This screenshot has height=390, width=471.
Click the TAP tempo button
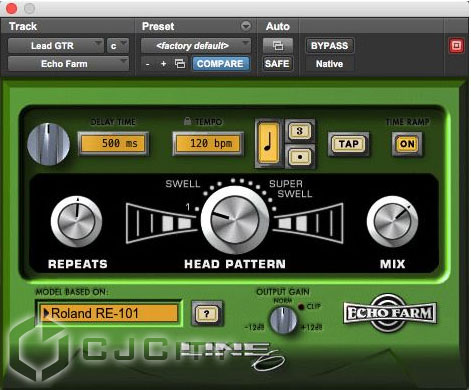[x=349, y=144]
